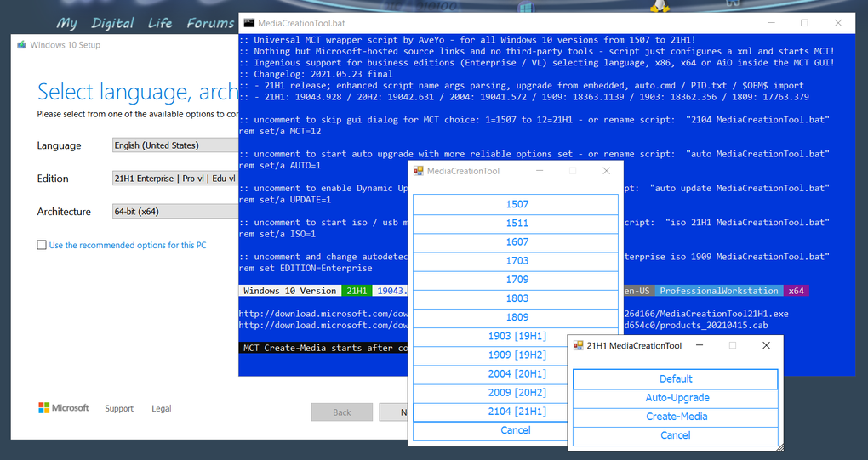Viewport: 868px width, 460px height.
Task: Select the Default preset button
Action: (676, 379)
